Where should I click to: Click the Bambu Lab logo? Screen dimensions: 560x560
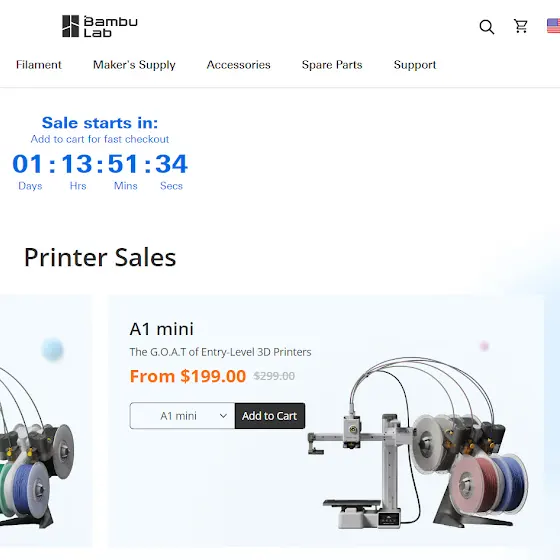click(100, 26)
